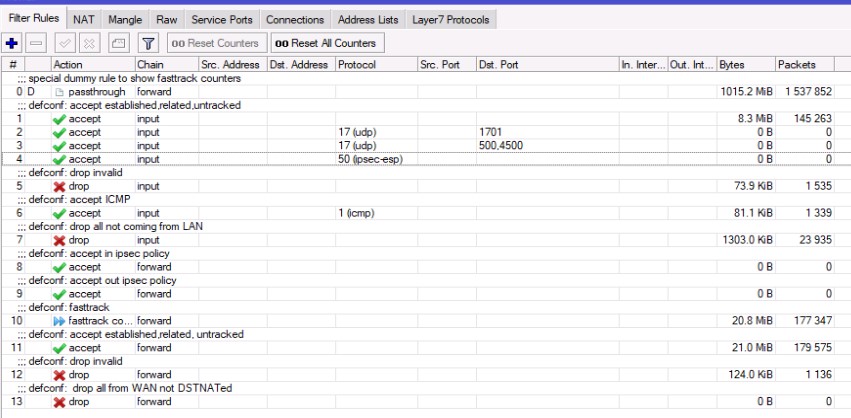This screenshot has height=418, width=851.
Task: Sort by Bytes column header
Action: coord(746,65)
